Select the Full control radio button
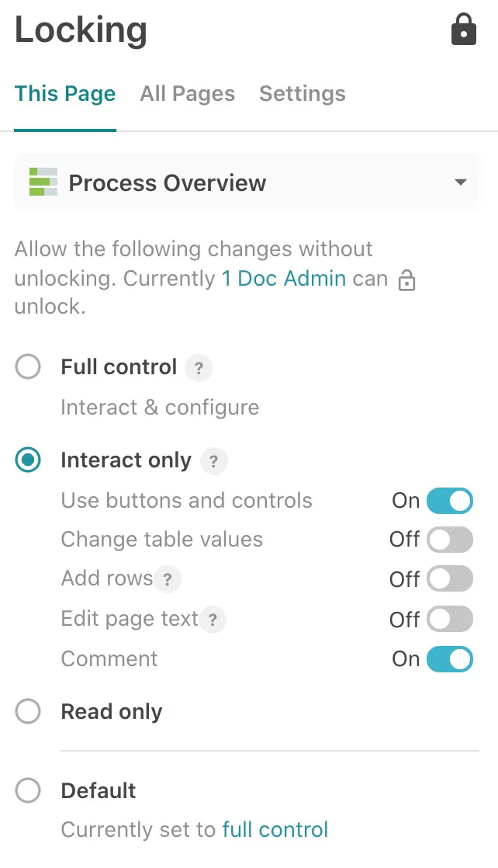The image size is (498, 868). (28, 367)
